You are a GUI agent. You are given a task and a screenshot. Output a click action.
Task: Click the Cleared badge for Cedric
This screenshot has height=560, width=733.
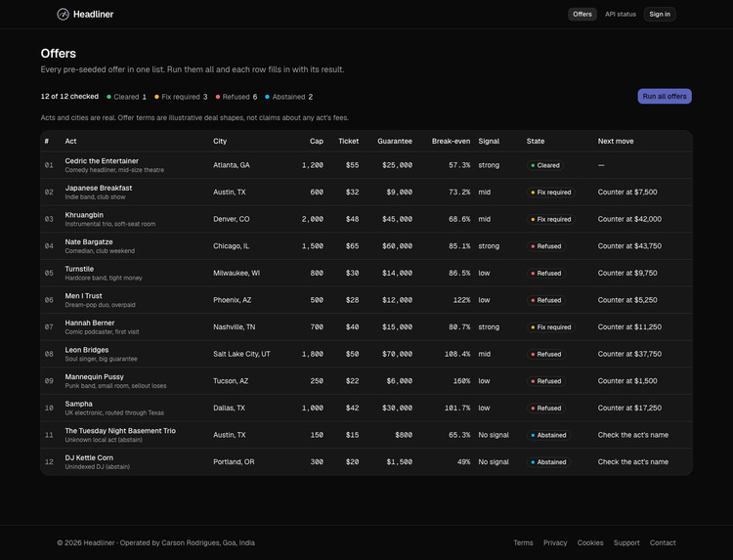(x=545, y=165)
